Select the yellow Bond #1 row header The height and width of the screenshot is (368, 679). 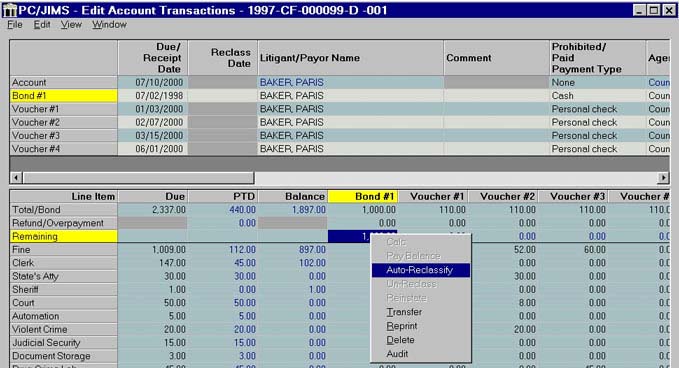coord(64,96)
